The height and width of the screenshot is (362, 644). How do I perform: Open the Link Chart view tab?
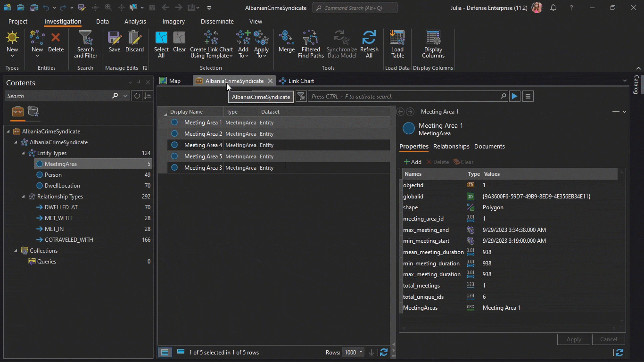coord(300,81)
